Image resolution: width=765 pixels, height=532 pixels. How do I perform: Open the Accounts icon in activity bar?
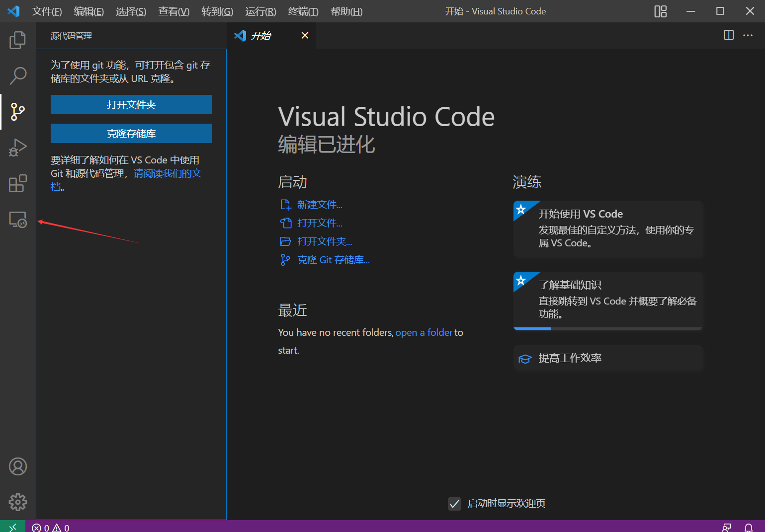(x=18, y=466)
